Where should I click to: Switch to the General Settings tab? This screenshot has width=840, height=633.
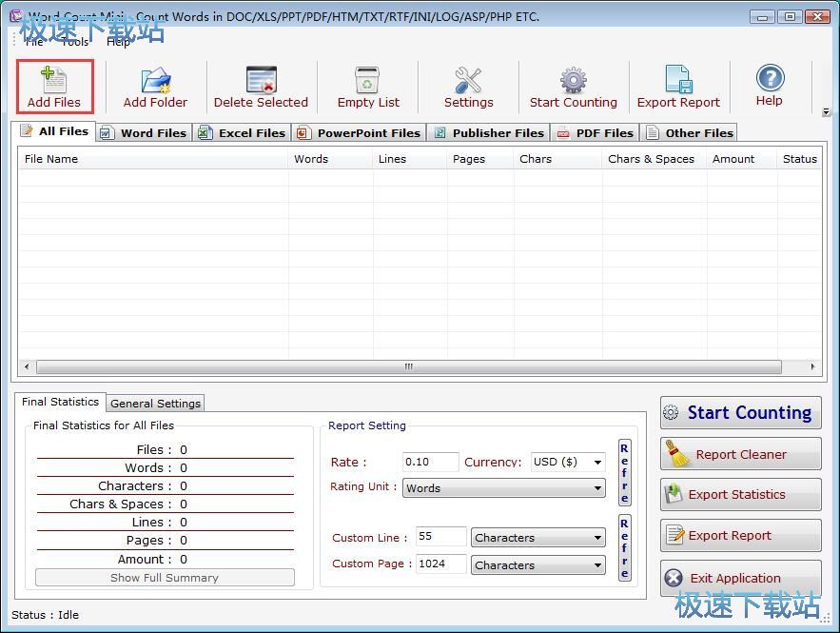pyautogui.click(x=155, y=403)
